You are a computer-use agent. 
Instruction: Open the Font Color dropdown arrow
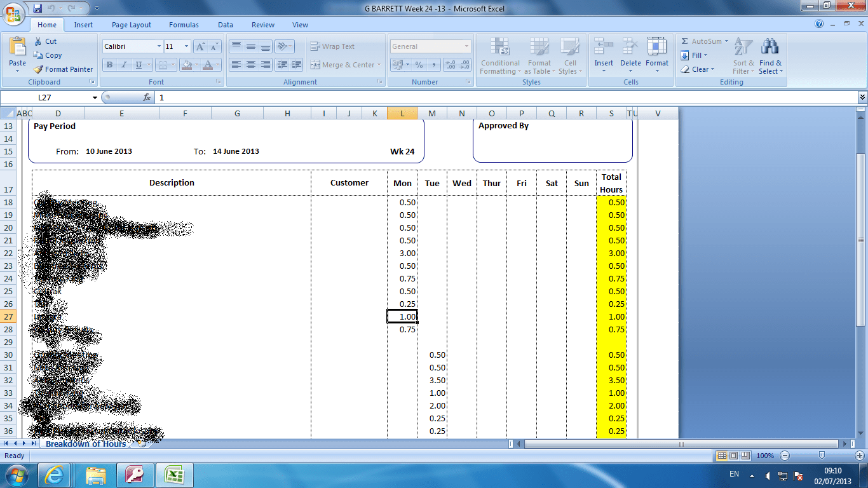tap(218, 65)
